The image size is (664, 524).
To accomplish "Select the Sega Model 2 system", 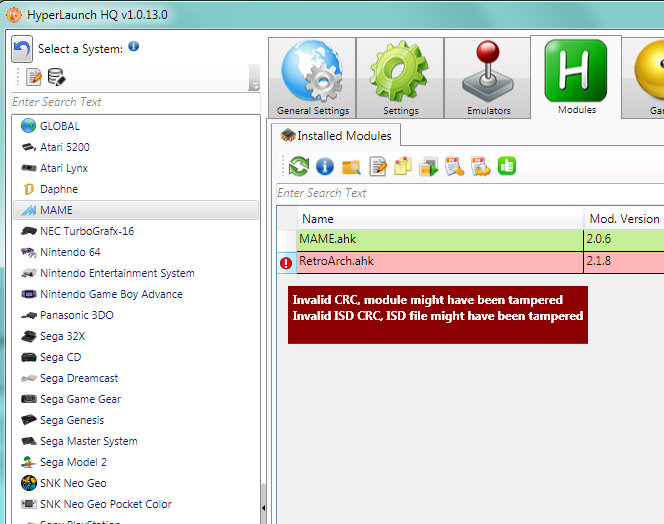I will (x=136, y=462).
